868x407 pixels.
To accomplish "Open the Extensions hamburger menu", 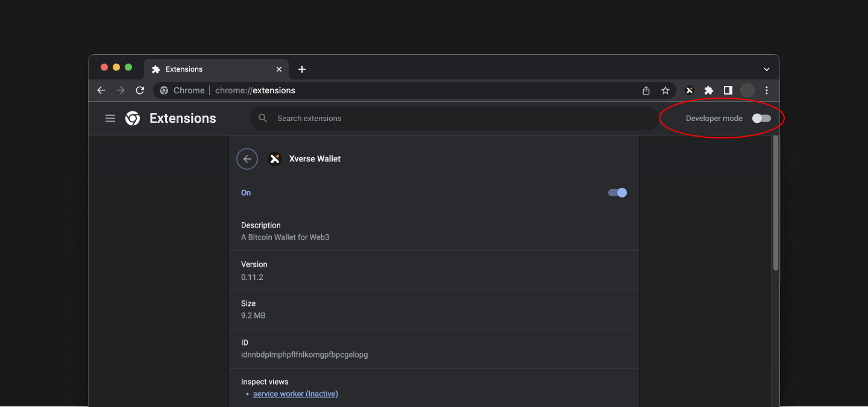I will [x=110, y=118].
